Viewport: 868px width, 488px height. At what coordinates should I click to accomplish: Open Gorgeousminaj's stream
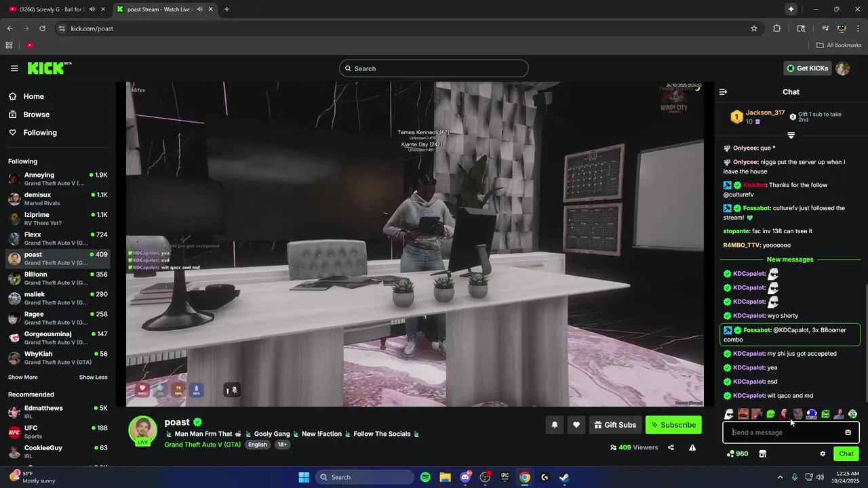[x=58, y=338]
